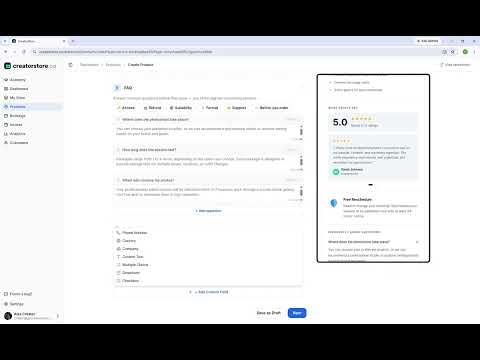Select the Access FAQ suggestion chip
This screenshot has height=360, width=480.
pyautogui.click(x=126, y=108)
